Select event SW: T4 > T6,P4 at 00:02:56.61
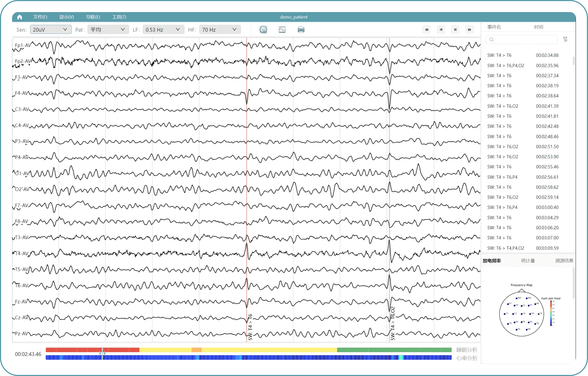Viewport: 588px width, 376px height. 523,177
